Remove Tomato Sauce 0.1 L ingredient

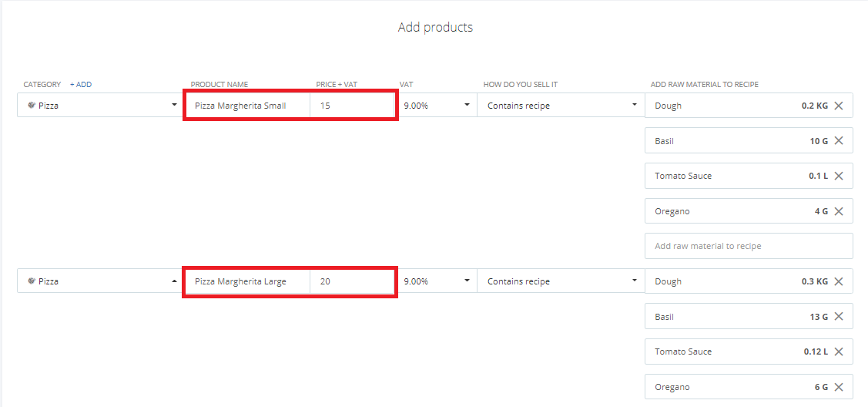click(839, 176)
